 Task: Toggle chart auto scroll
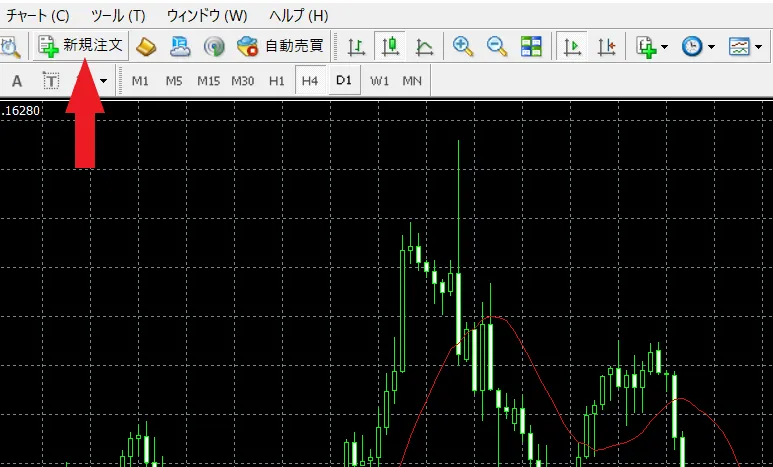pyautogui.click(x=572, y=46)
